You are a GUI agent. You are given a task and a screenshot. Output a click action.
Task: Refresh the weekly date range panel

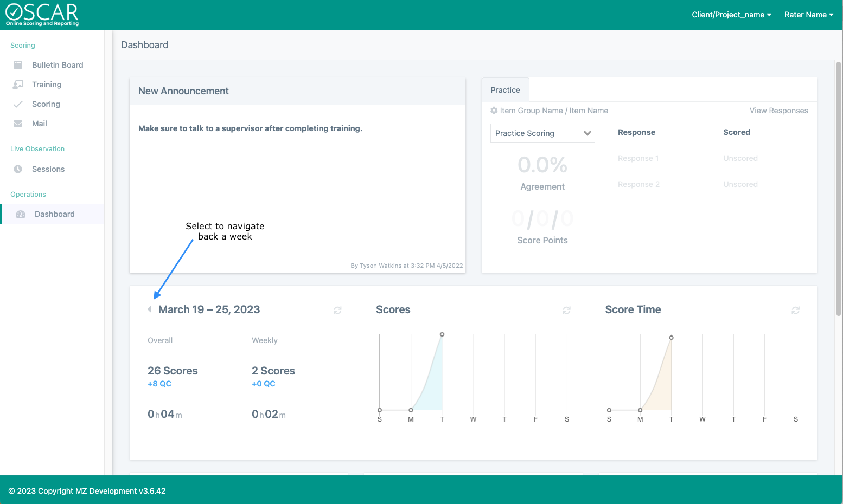click(x=337, y=311)
